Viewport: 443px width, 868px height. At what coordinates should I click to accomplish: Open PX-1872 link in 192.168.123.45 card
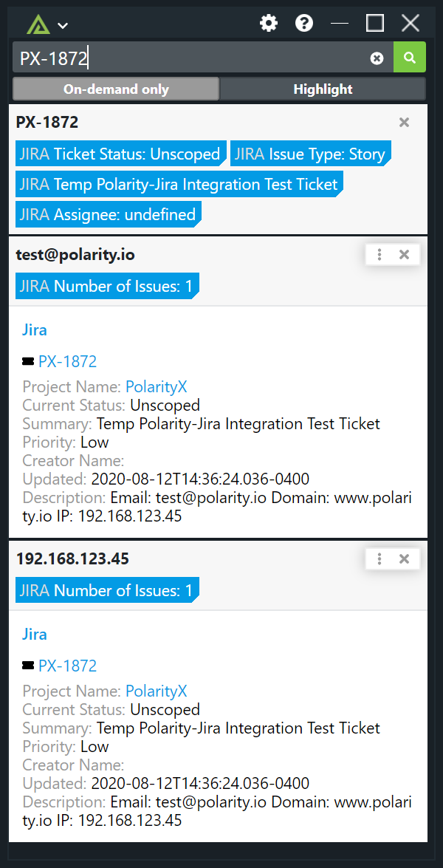[67, 666]
